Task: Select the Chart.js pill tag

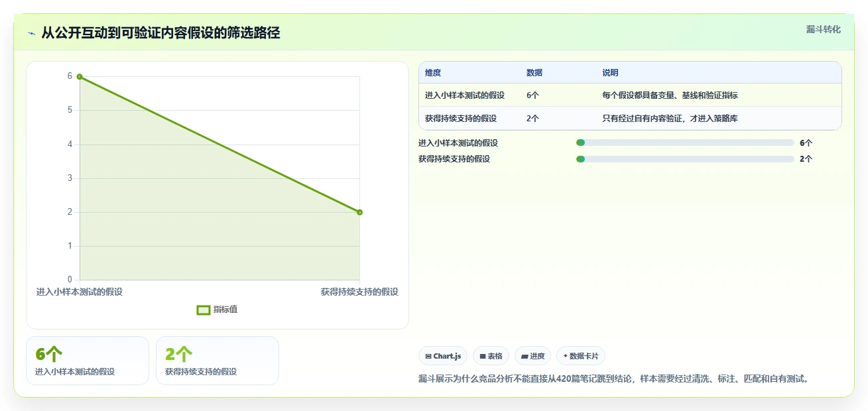Action: coord(443,356)
